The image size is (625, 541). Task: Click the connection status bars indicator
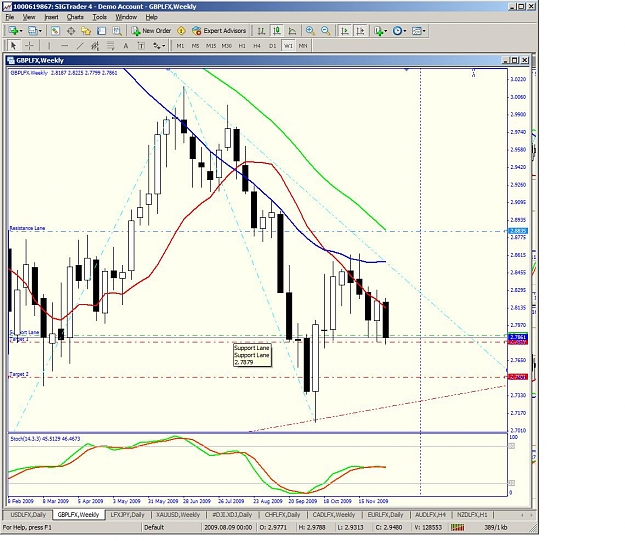[x=458, y=527]
